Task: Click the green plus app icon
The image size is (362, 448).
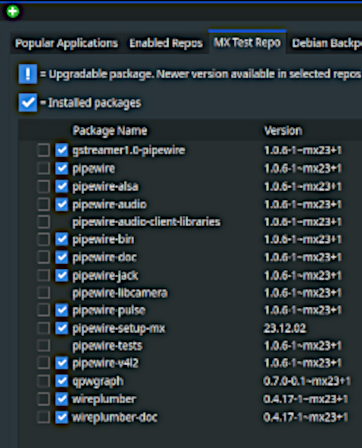Action: (x=13, y=11)
